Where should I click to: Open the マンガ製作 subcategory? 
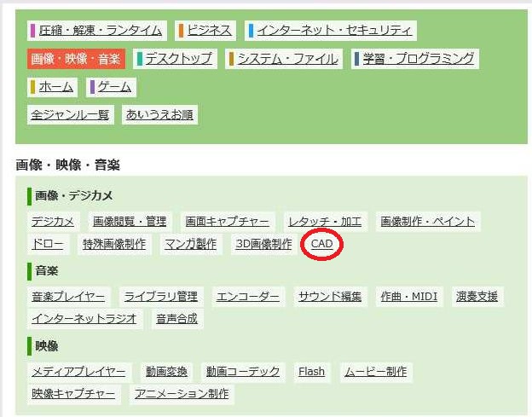[x=189, y=244]
